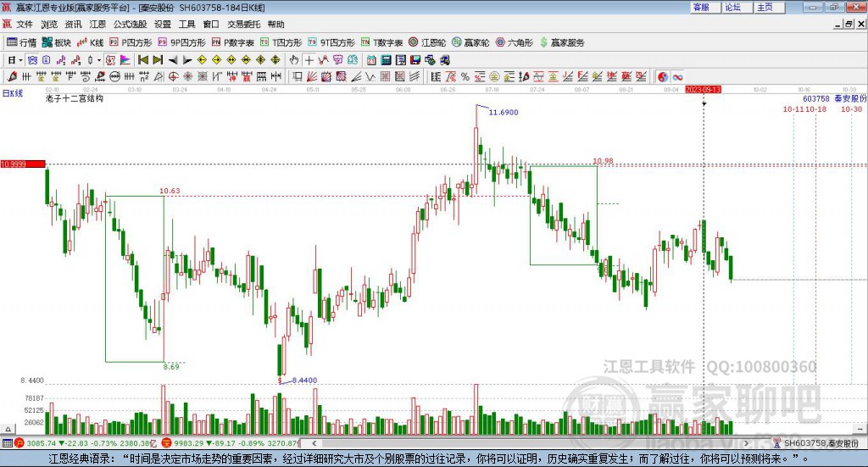Open the 浏览 menu
The width and height of the screenshot is (868, 467).
48,25
